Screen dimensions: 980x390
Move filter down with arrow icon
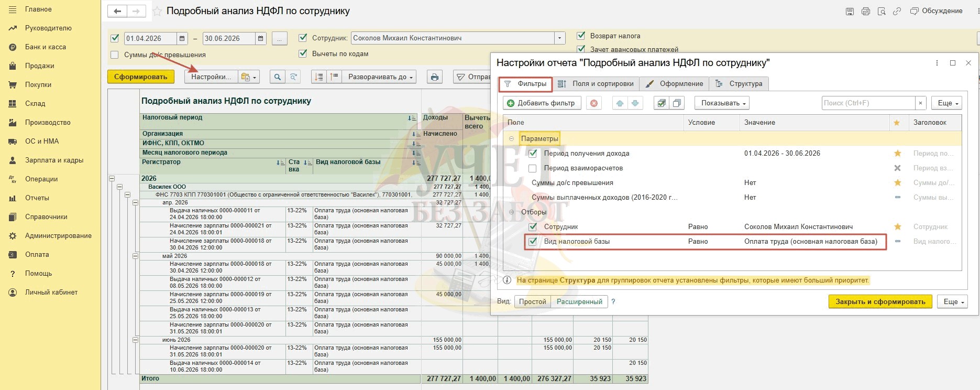click(635, 103)
